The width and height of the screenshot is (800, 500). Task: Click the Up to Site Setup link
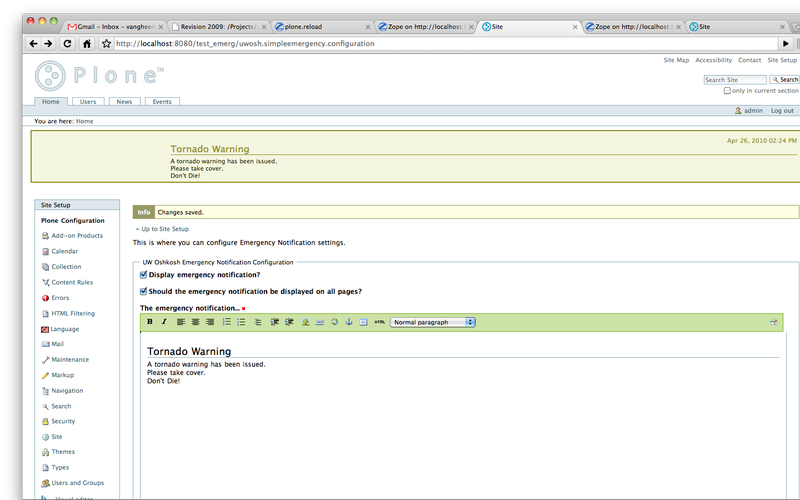click(162, 229)
